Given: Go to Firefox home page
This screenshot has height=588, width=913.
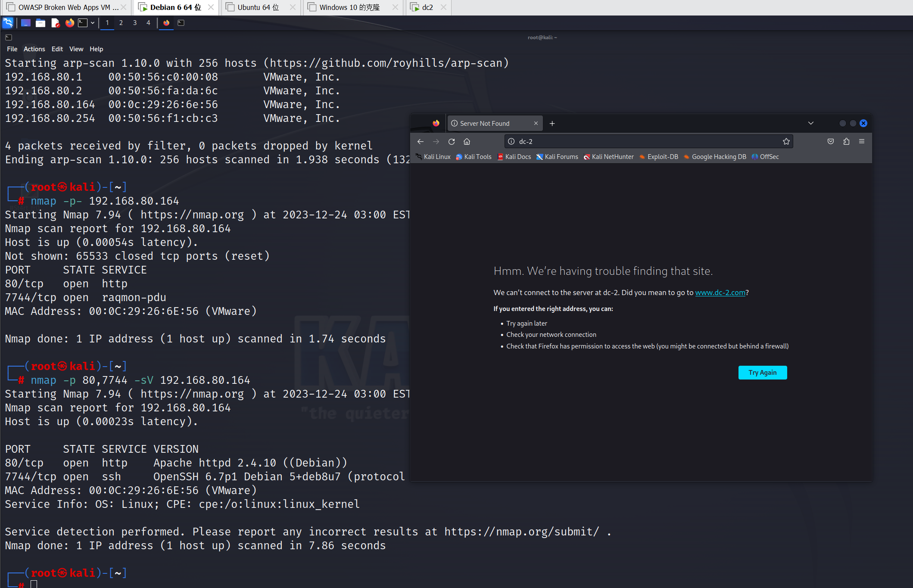Looking at the screenshot, I should tap(467, 141).
